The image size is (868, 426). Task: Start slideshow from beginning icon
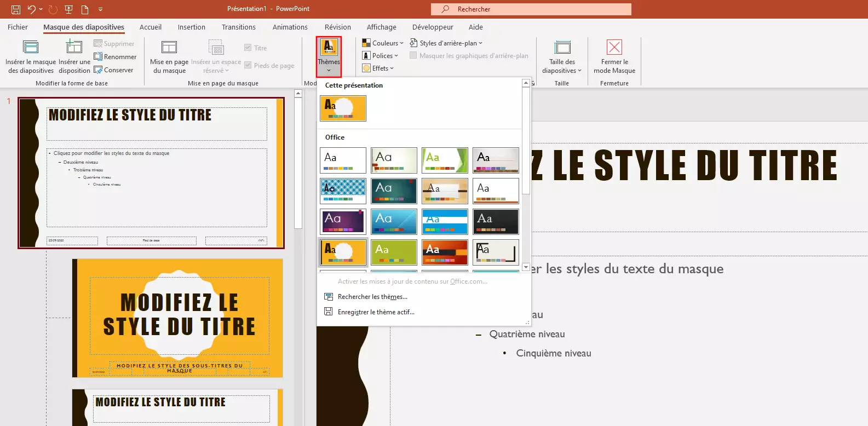point(69,9)
